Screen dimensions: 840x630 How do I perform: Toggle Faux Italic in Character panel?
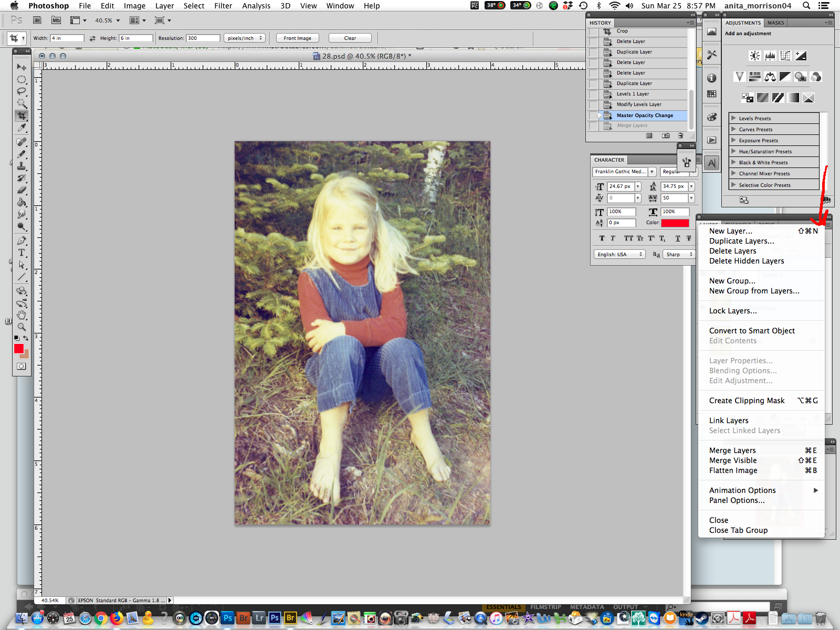(613, 238)
